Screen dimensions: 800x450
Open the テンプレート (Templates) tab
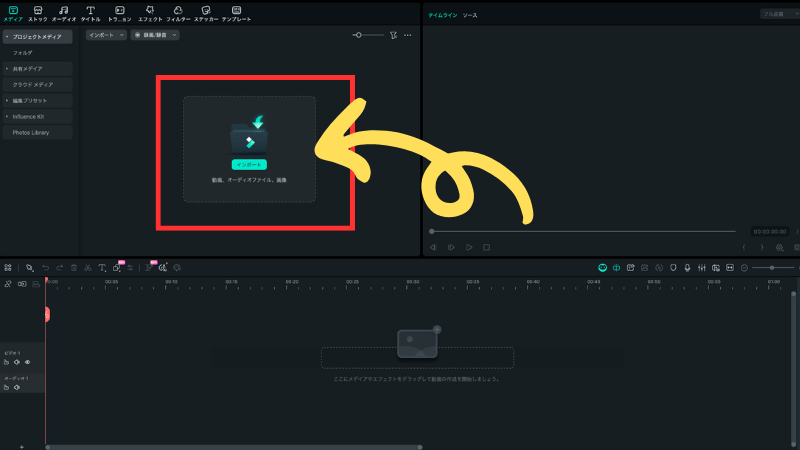(x=236, y=14)
